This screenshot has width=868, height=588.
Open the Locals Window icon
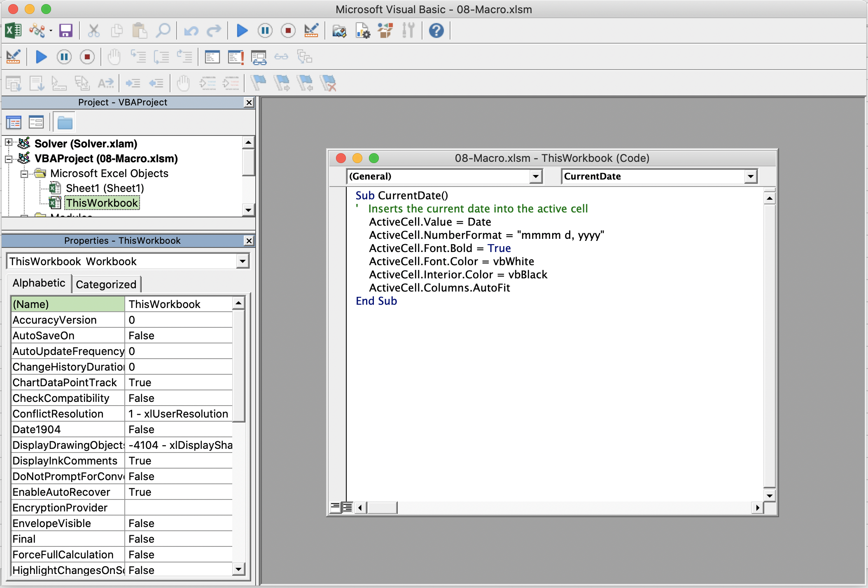coord(212,57)
